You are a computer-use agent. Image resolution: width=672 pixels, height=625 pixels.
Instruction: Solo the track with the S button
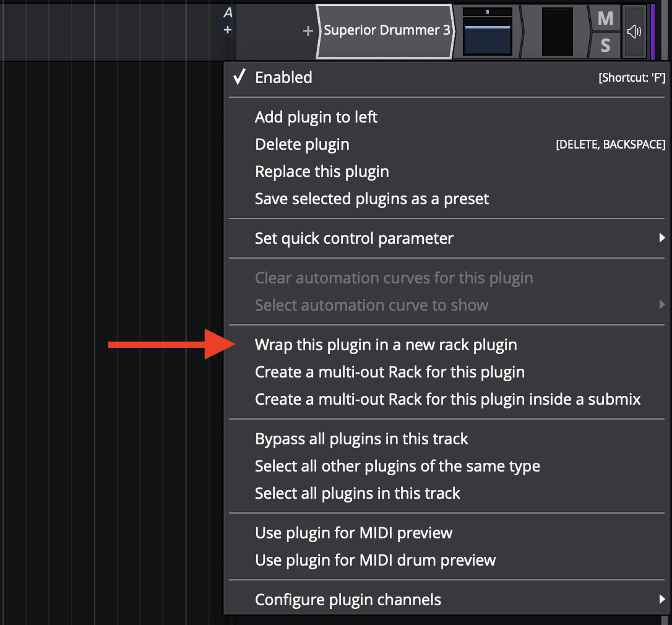click(605, 45)
